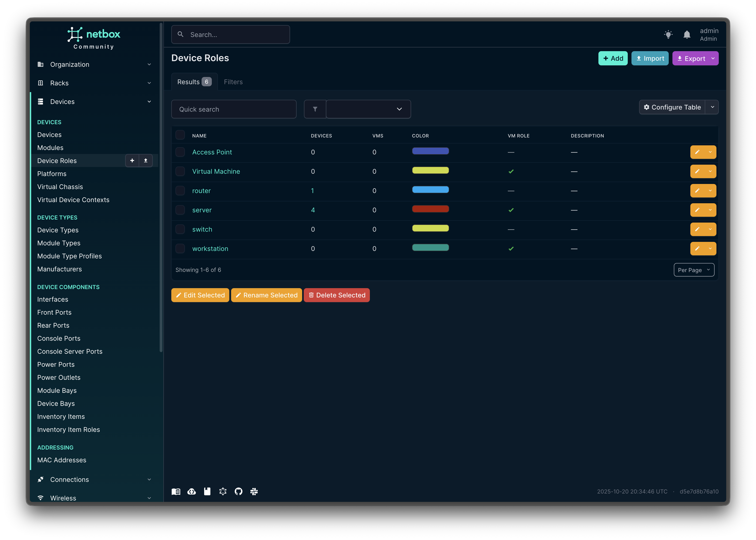Click the Delete Selected button
Image resolution: width=756 pixels, height=540 pixels.
pos(336,295)
